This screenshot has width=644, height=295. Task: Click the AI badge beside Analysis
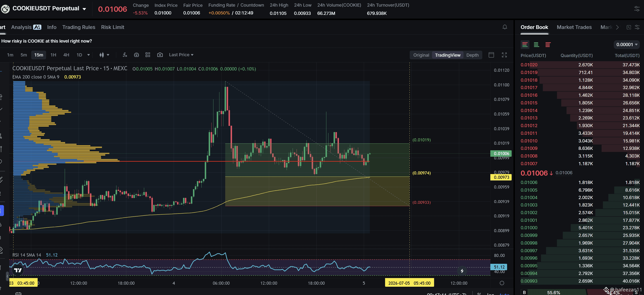click(x=37, y=27)
